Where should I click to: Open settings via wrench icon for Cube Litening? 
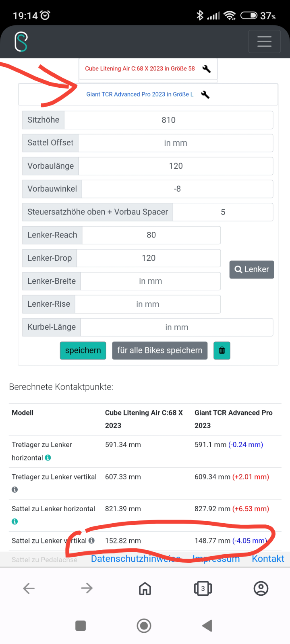click(x=206, y=69)
